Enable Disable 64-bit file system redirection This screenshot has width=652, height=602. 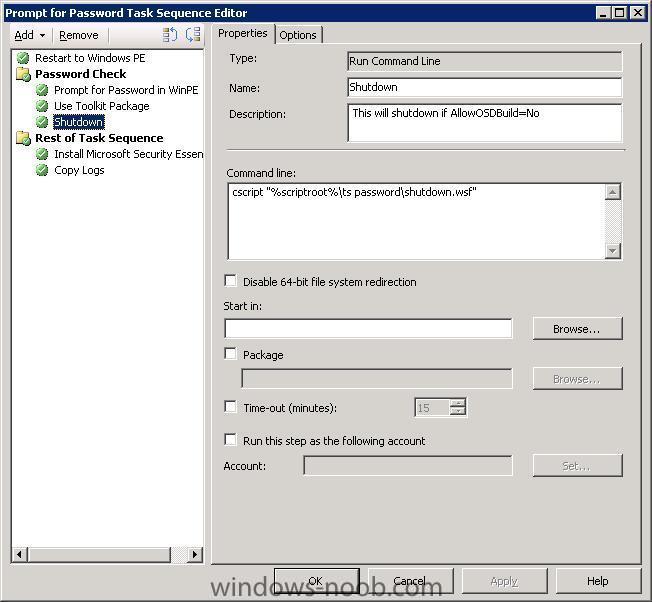[230, 281]
